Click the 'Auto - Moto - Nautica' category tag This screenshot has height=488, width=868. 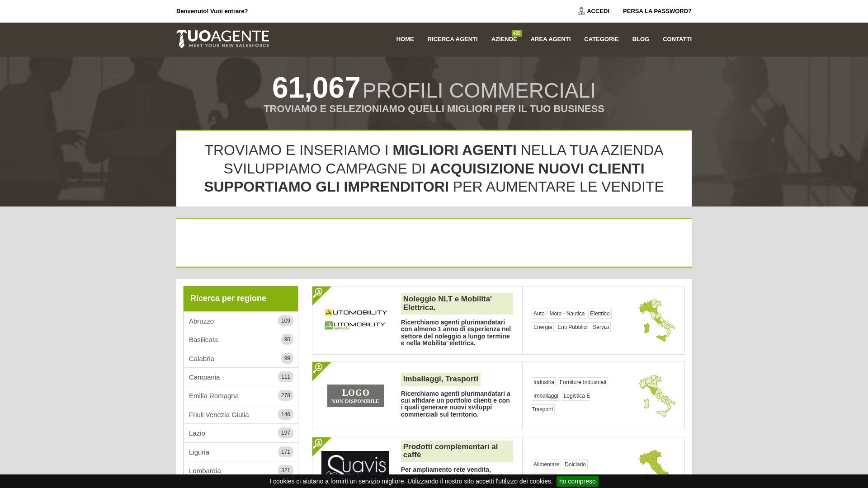click(559, 314)
